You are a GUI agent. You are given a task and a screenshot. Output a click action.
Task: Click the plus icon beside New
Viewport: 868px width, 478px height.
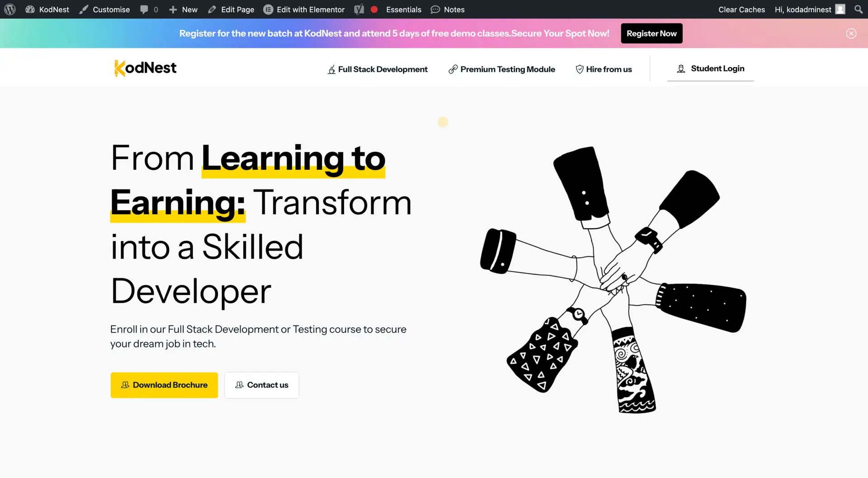(x=173, y=9)
